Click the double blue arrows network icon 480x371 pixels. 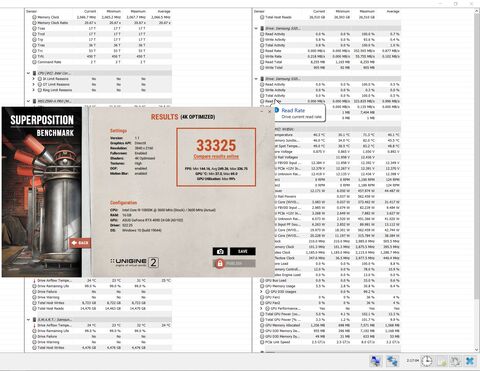[x=392, y=361]
